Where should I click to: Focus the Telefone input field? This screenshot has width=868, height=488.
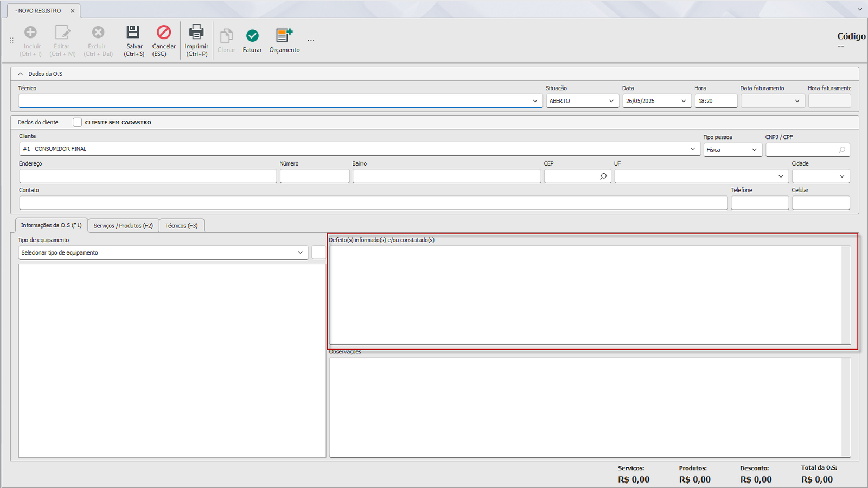(759, 203)
